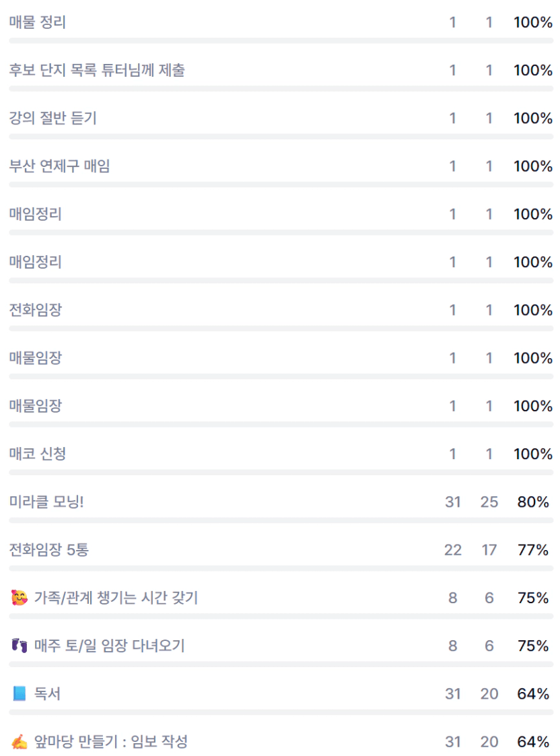Click the 75% value for 매주 토/일 임장
The width and height of the screenshot is (560, 756).
tap(533, 646)
